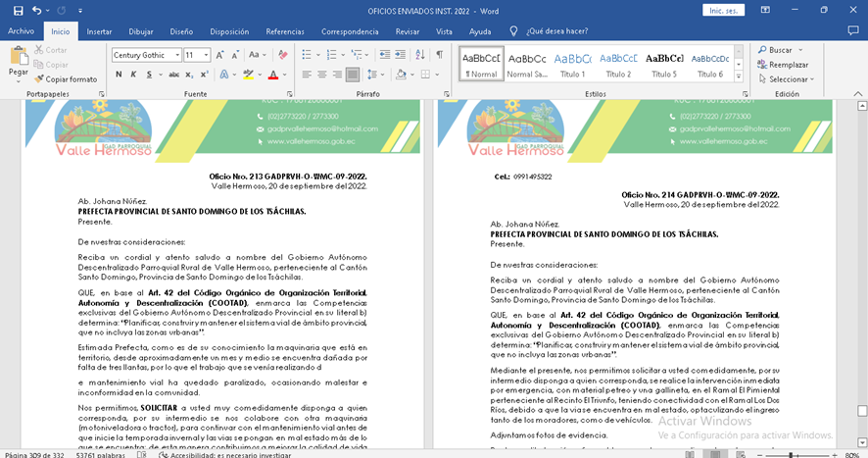Viewport: 868px width, 458px height.
Task: Switch to the Correspondencia tab
Action: click(x=350, y=31)
